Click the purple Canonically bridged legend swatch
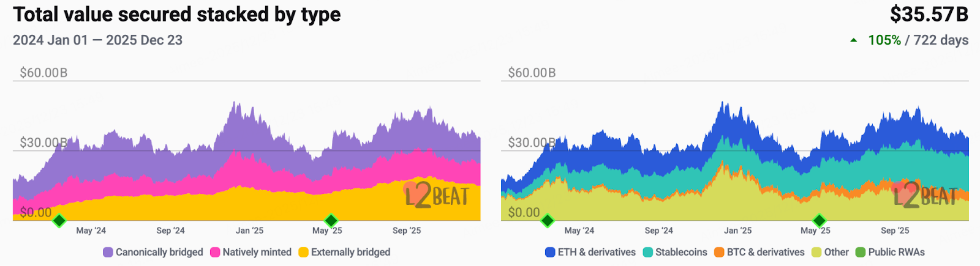The width and height of the screenshot is (980, 266). tap(108, 252)
